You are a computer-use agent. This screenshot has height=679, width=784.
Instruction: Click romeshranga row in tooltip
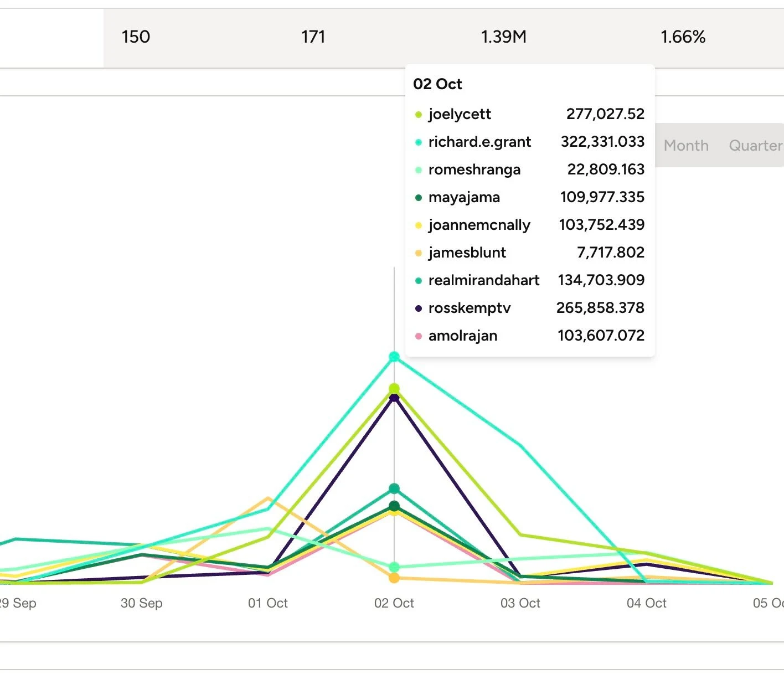click(530, 169)
